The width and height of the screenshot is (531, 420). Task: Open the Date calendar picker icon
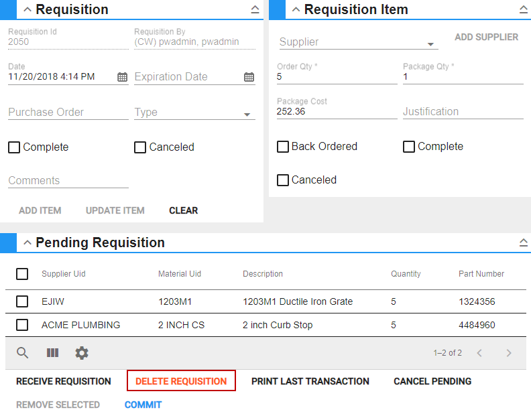point(122,77)
